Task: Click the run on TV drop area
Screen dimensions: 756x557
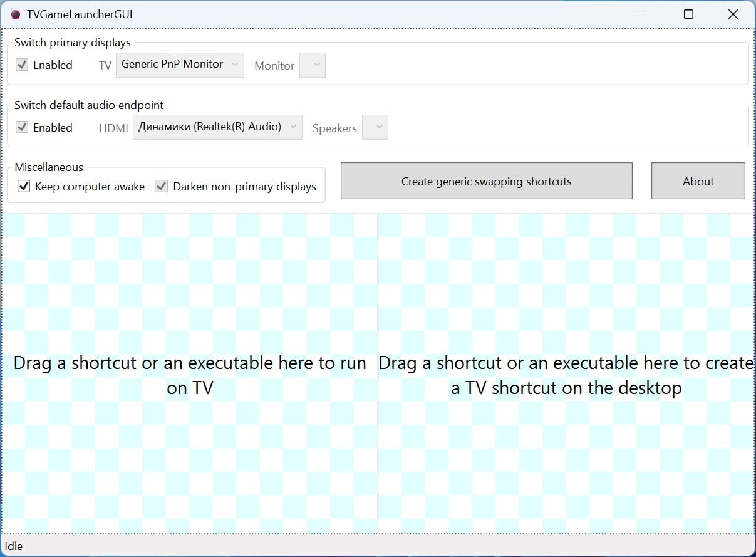Action: coord(190,374)
